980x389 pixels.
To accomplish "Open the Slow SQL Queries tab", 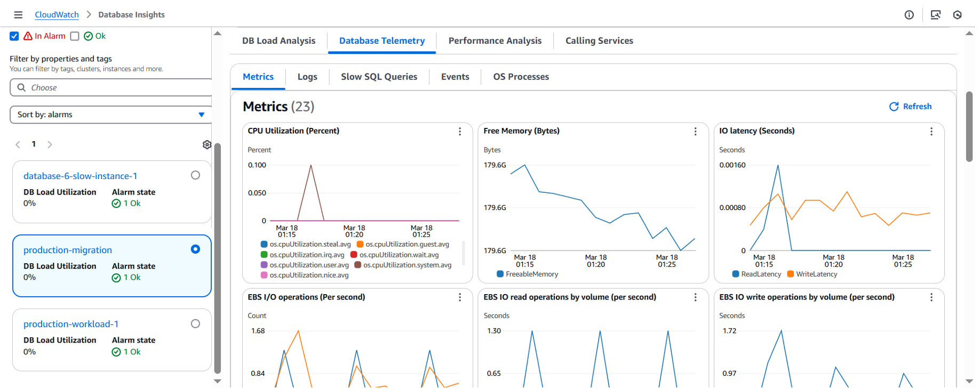I will pyautogui.click(x=379, y=77).
